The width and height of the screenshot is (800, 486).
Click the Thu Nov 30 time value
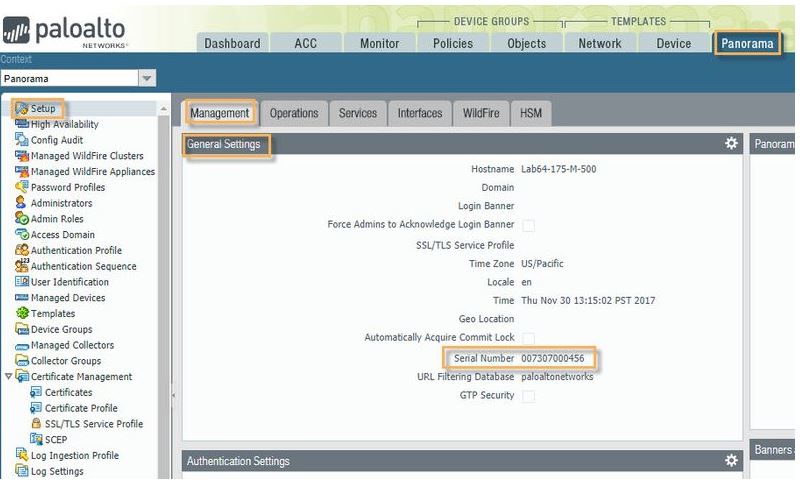(588, 300)
